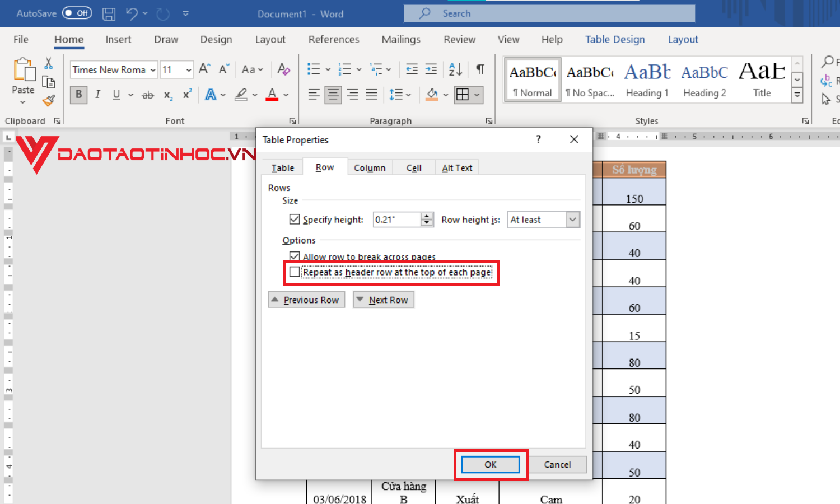Center the paragraph text

[333, 95]
